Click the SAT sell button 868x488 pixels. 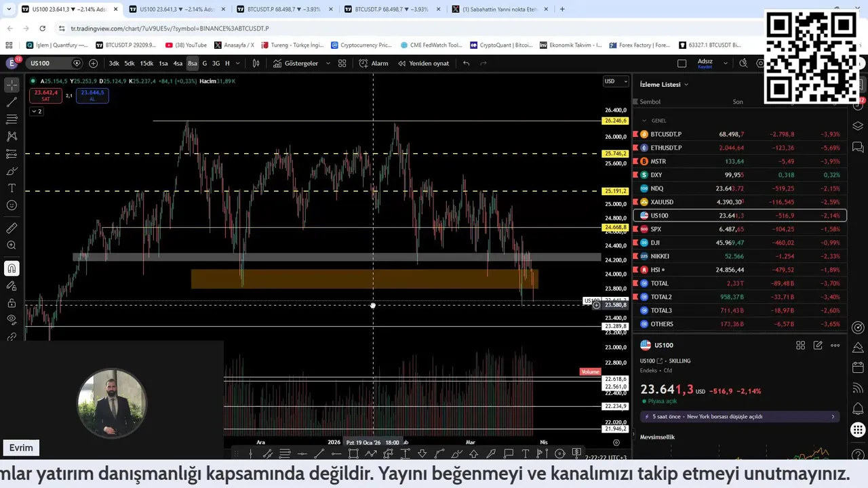click(45, 96)
